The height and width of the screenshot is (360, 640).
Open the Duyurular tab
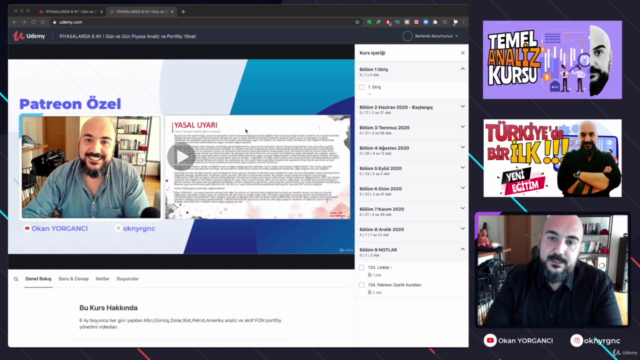pyautogui.click(x=128, y=279)
